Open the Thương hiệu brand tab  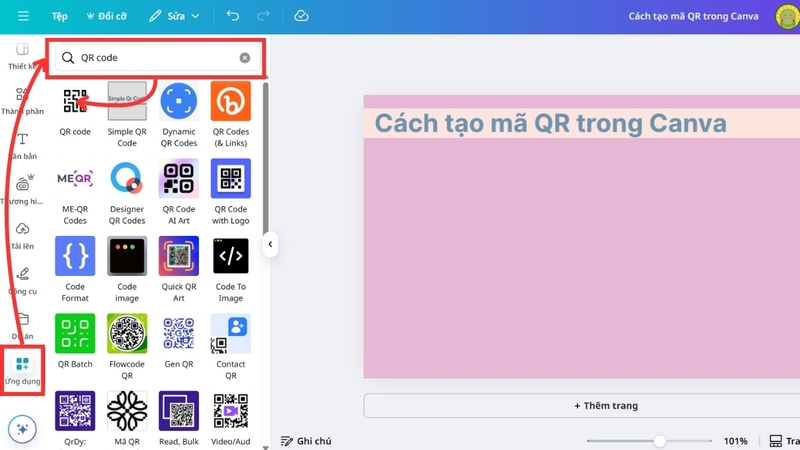click(x=22, y=190)
